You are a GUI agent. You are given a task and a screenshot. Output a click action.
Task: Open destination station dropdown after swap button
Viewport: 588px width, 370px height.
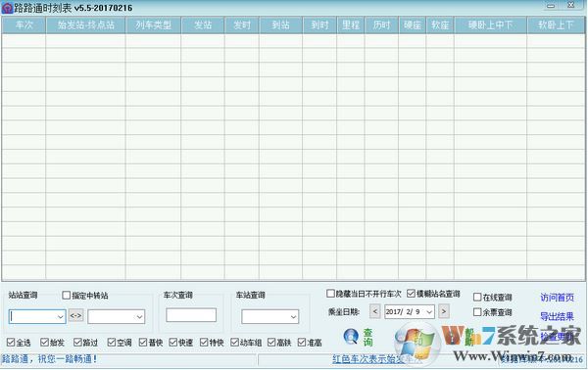(x=139, y=317)
